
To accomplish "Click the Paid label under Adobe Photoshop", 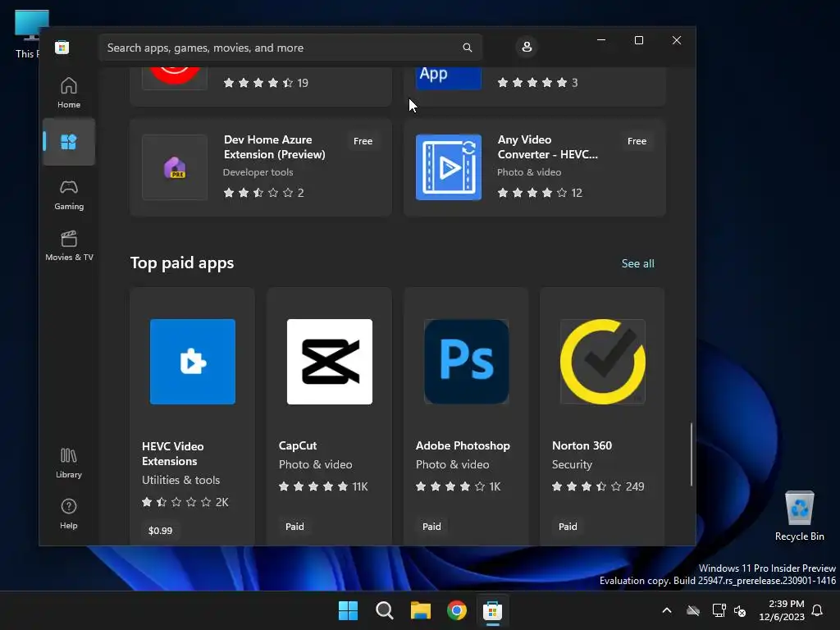I will [x=431, y=527].
